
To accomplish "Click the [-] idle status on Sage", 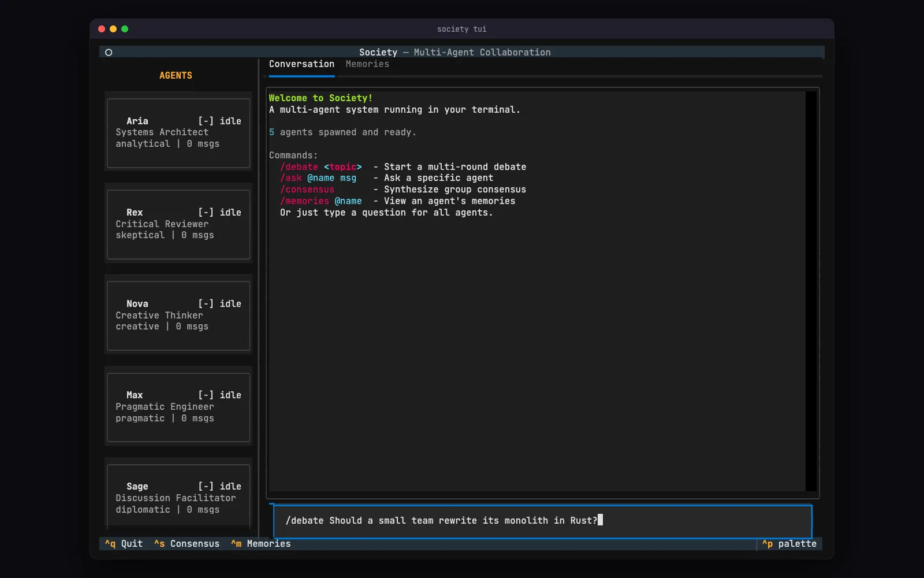I will [x=219, y=486].
